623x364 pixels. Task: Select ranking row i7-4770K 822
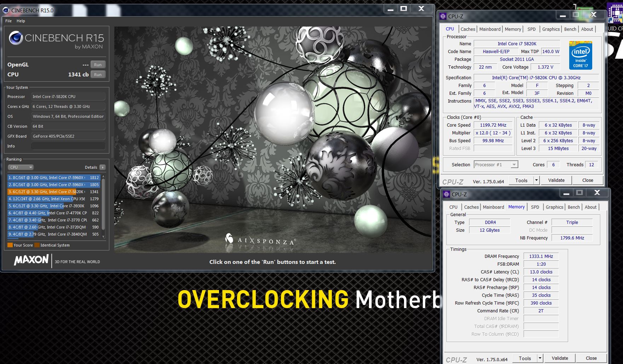pos(54,213)
